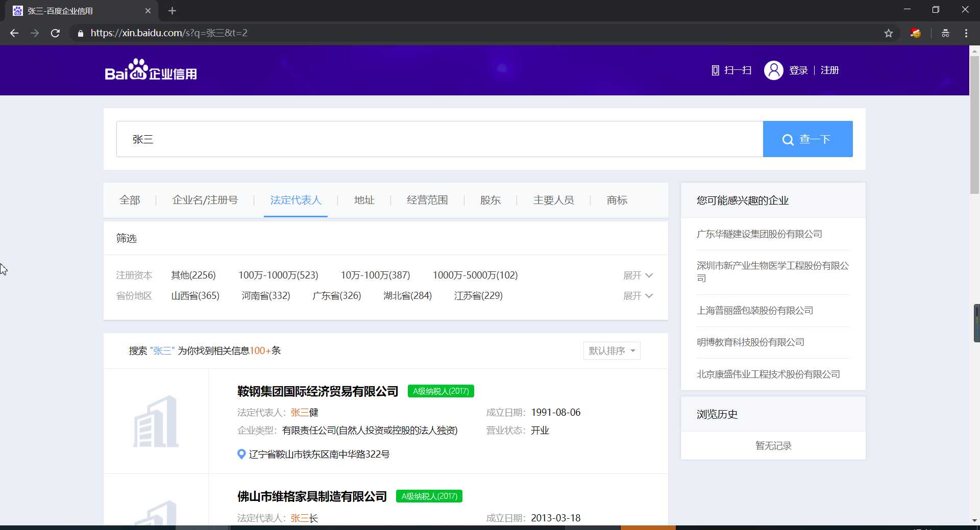Reload the page with refresh icon
Image resolution: width=980 pixels, height=530 pixels.
point(55,33)
